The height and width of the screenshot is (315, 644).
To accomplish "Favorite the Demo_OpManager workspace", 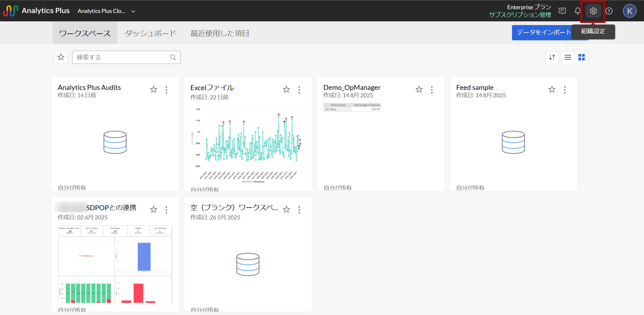I will (419, 90).
